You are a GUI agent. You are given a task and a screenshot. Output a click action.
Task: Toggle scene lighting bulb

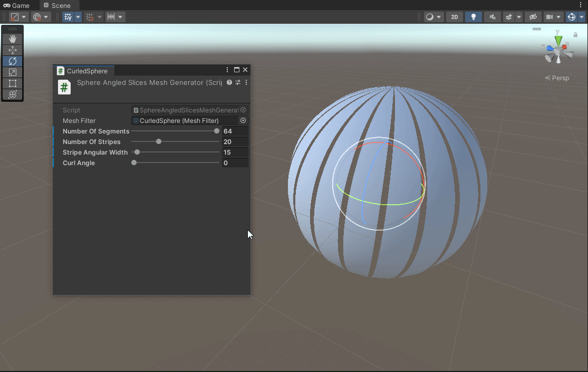coord(474,17)
